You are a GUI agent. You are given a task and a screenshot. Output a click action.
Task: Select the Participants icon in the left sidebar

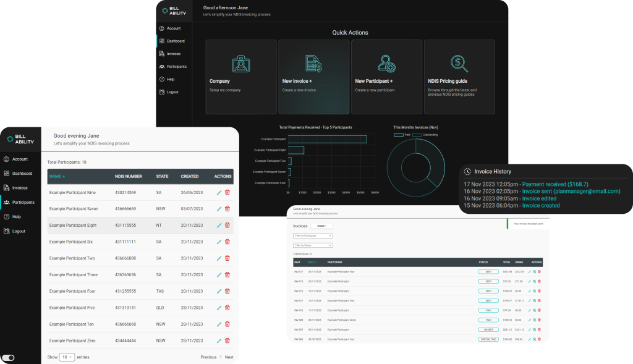click(7, 202)
